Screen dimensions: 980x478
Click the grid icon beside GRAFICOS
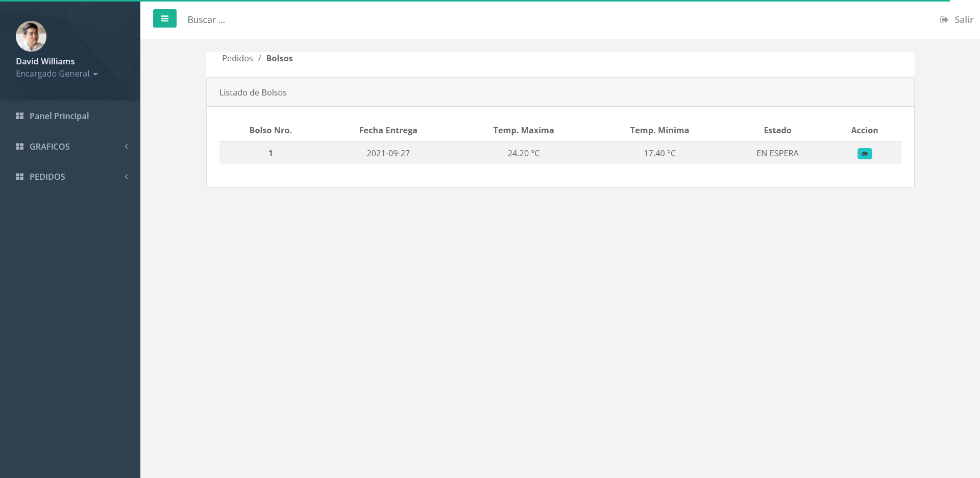click(20, 147)
